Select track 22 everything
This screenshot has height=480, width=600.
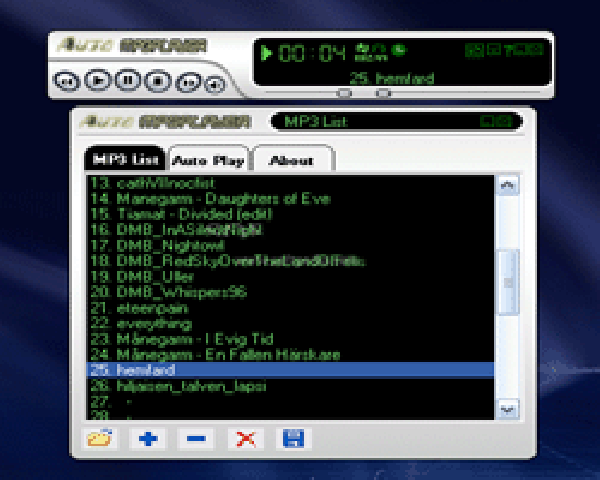pyautogui.click(x=291, y=324)
